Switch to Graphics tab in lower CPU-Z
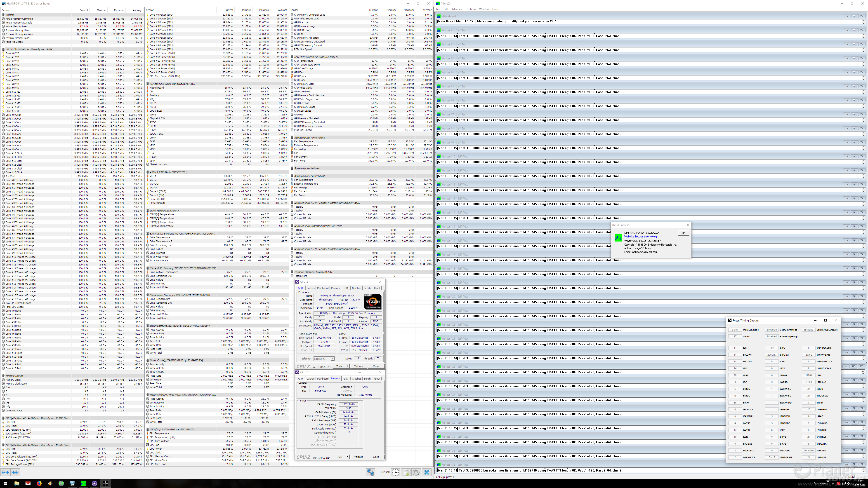The width and height of the screenshot is (868, 488). (x=356, y=379)
